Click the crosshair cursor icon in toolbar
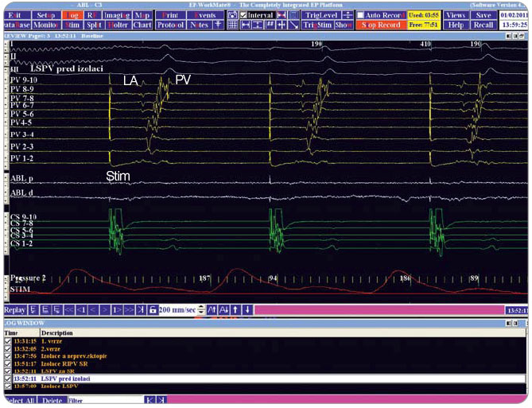 tap(282, 25)
